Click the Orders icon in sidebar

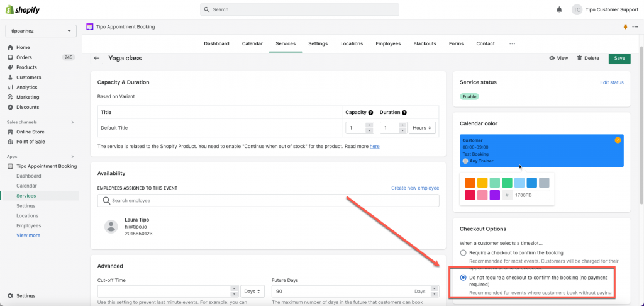10,57
